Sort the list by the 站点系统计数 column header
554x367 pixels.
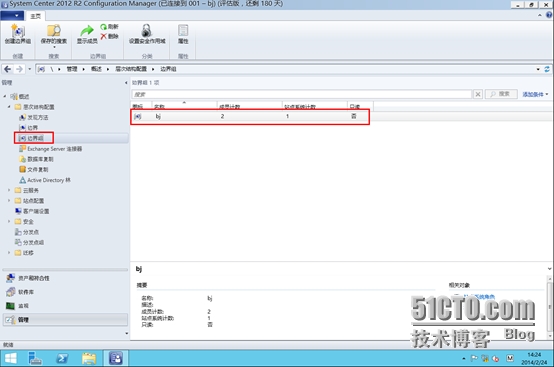point(314,106)
